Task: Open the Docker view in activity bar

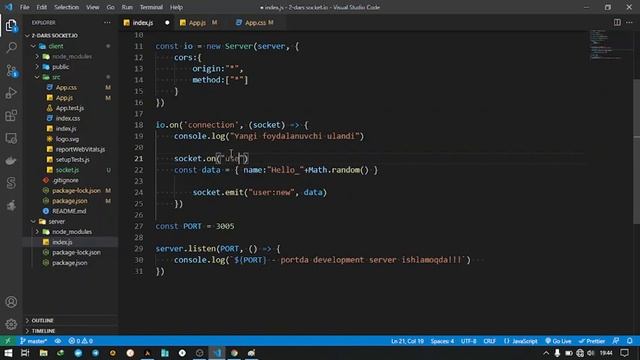Action: (x=11, y=160)
